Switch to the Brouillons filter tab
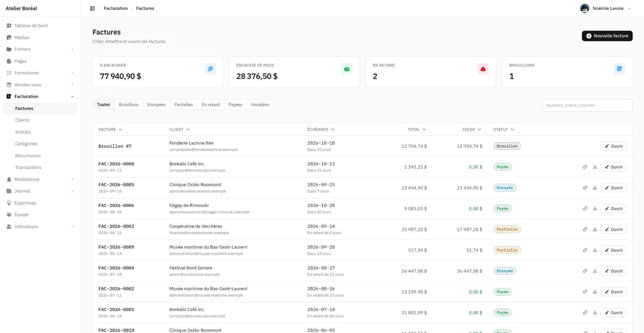The image size is (644, 333). [x=129, y=105]
